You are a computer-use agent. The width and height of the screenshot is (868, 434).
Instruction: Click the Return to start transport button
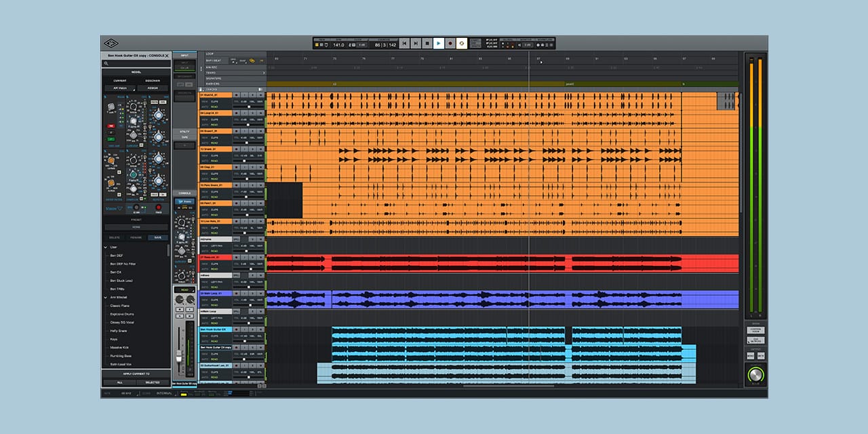pyautogui.click(x=404, y=43)
